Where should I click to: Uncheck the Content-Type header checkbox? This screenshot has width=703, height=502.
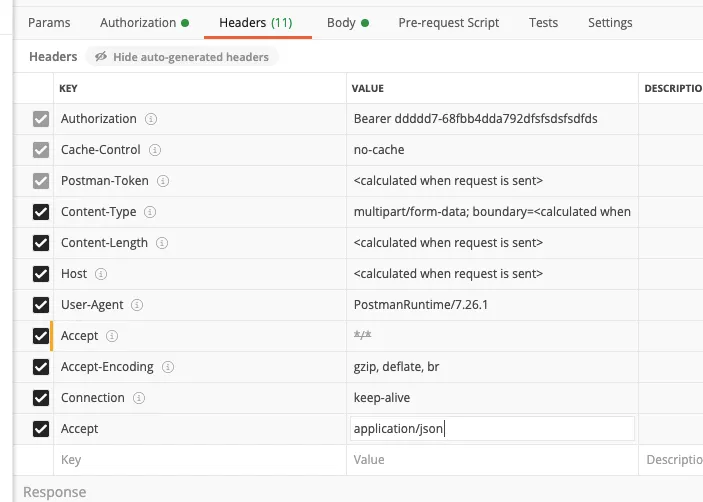click(x=41, y=212)
